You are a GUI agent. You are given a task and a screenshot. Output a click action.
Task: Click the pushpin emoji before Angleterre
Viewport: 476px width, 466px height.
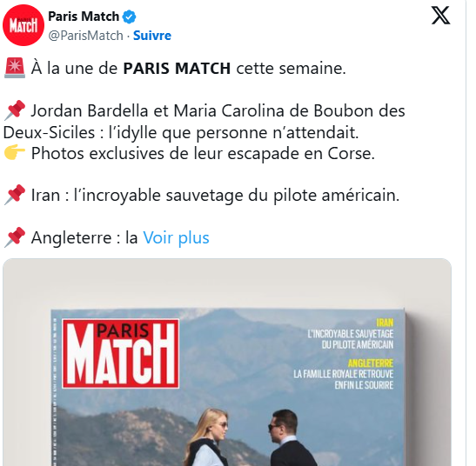(15, 237)
